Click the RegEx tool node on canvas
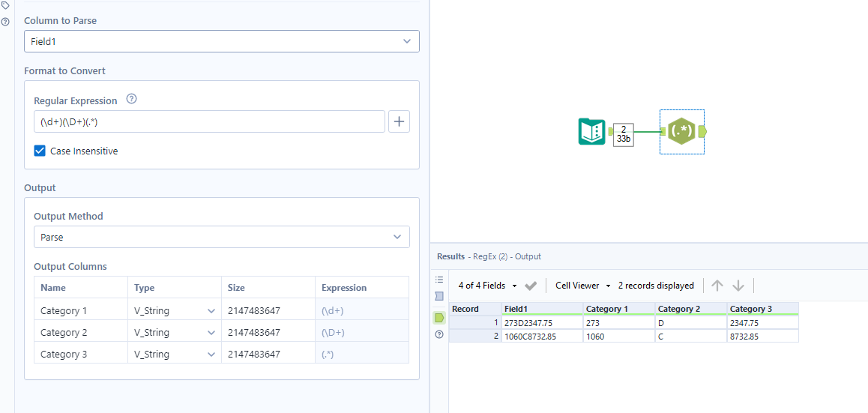Image resolution: width=868 pixels, height=413 pixels. [681, 132]
